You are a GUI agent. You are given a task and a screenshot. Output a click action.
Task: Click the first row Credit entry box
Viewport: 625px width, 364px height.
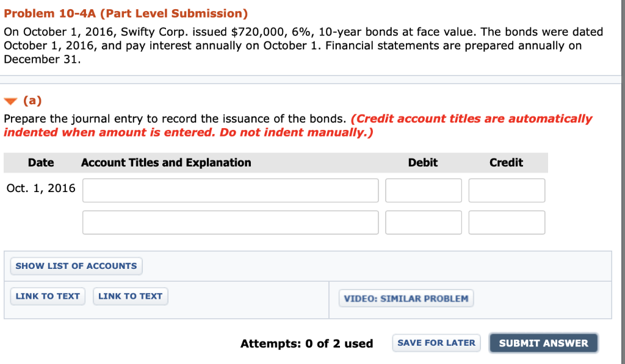click(507, 190)
